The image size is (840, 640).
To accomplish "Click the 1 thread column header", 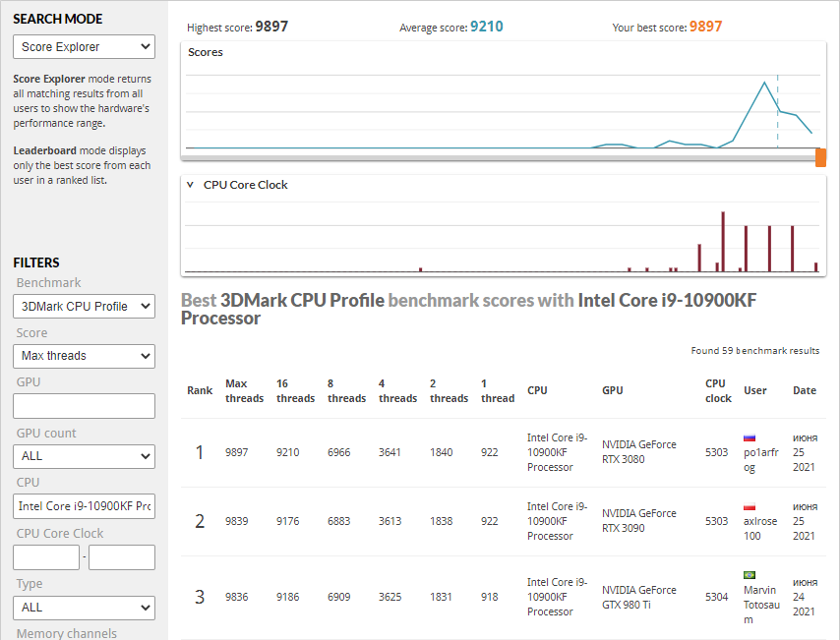I will click(498, 391).
